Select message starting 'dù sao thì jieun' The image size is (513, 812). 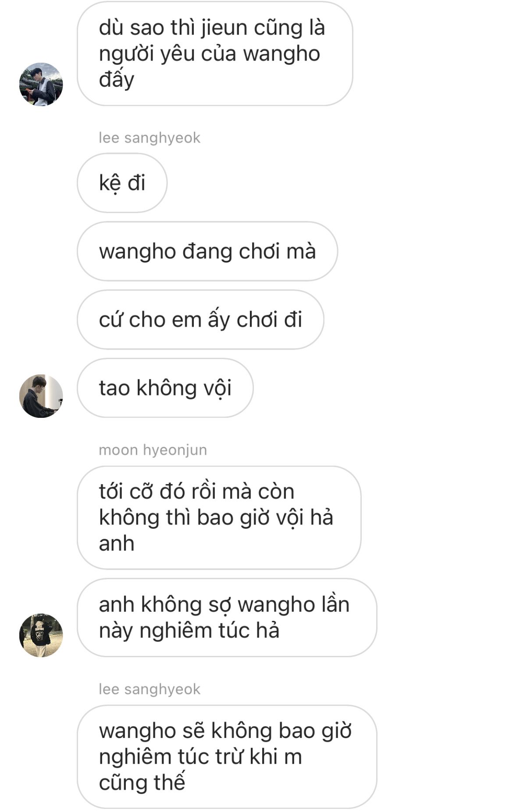point(215,53)
